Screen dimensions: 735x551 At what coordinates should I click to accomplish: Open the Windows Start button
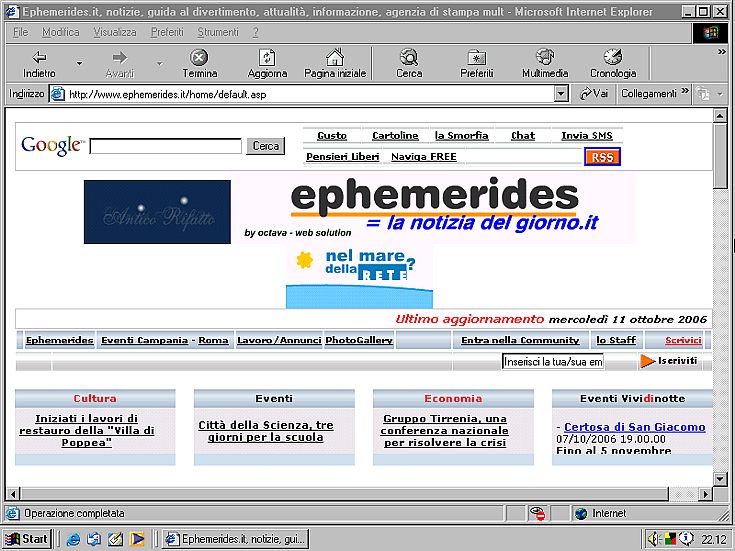coord(27,539)
